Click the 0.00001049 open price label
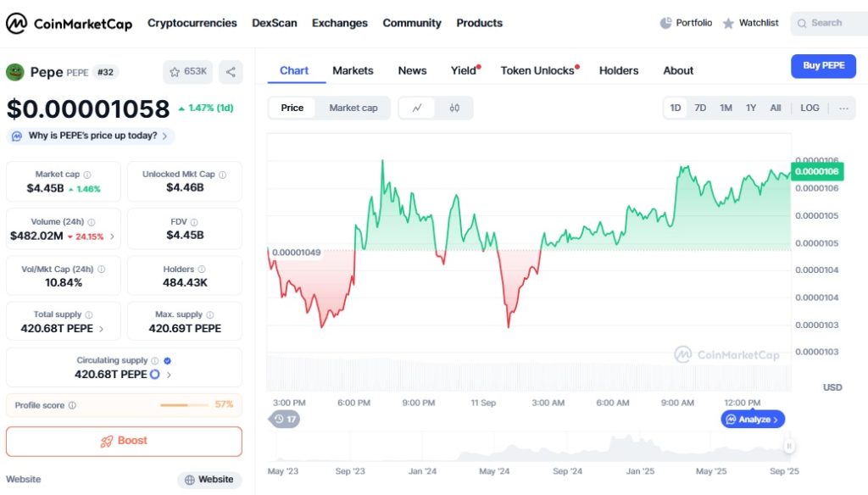The image size is (868, 495). point(296,253)
